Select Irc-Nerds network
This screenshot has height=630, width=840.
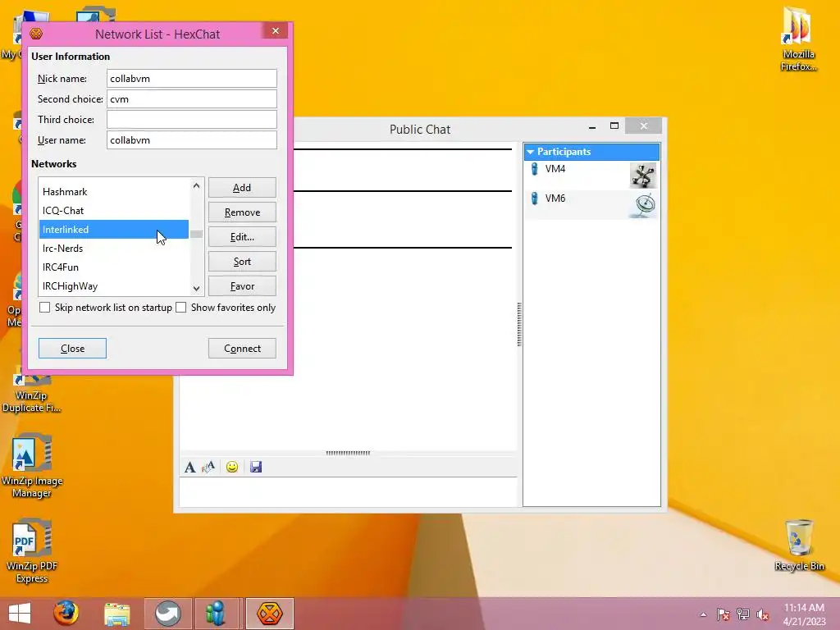point(113,248)
